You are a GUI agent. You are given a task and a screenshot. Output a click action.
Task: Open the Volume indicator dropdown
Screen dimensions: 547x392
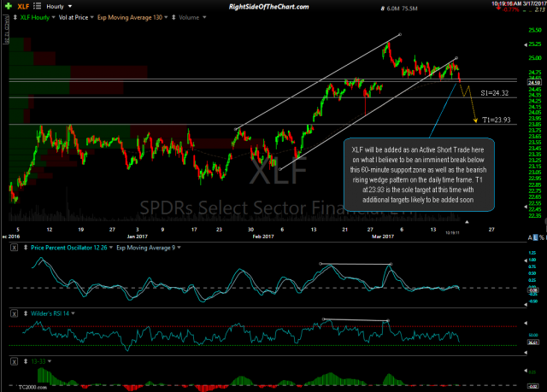pos(204,17)
